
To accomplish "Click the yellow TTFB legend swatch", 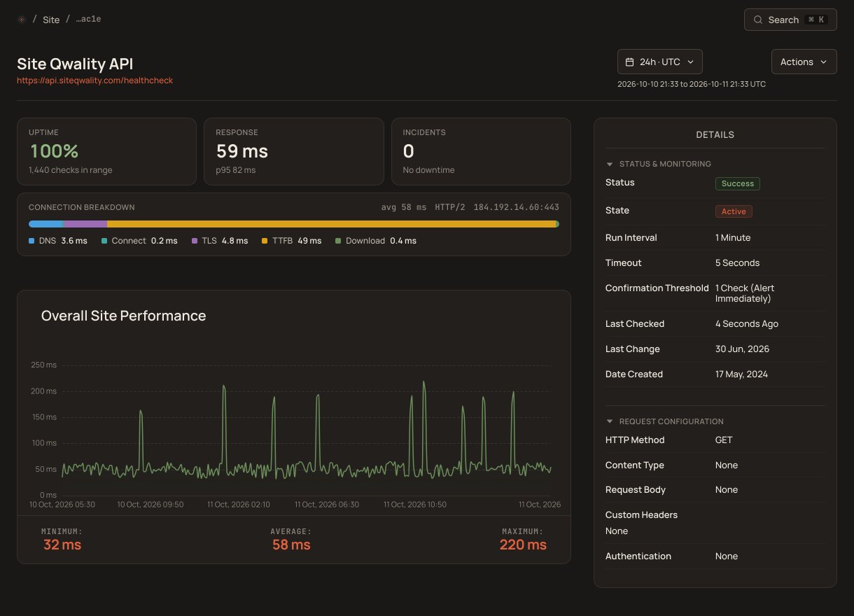I will coord(265,241).
